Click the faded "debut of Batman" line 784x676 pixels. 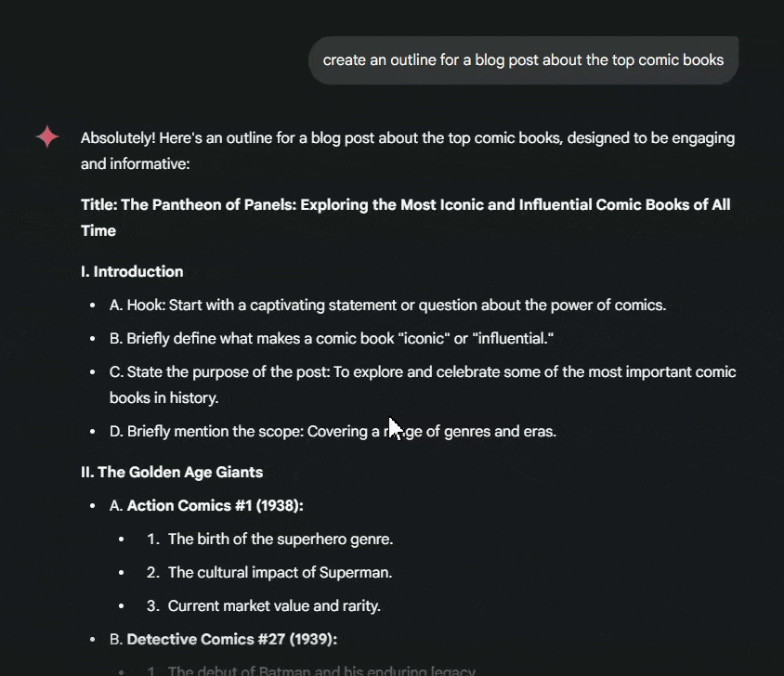(x=320, y=670)
